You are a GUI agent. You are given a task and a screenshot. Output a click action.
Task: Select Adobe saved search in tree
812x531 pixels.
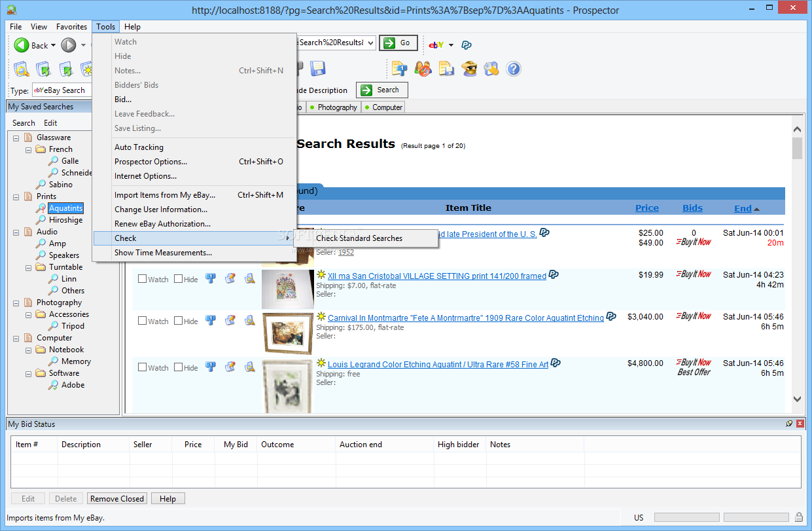point(73,385)
